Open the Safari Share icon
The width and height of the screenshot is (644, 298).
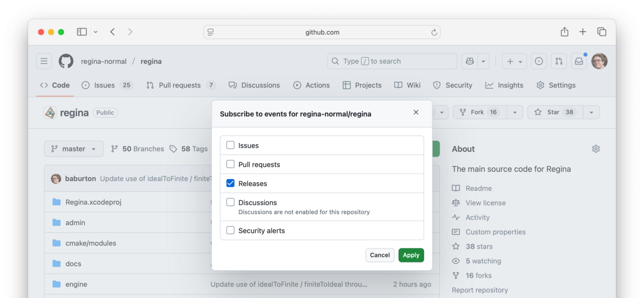click(564, 32)
